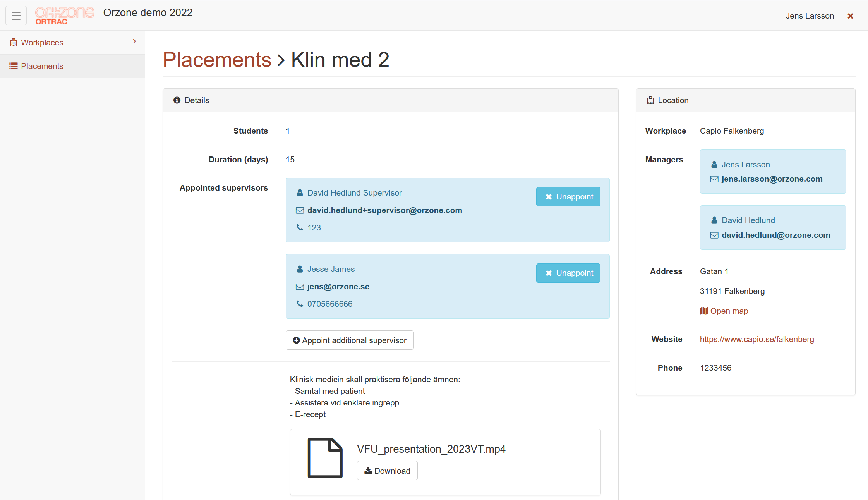Click the person icon beside David Hedlund Supervisor

[x=300, y=193]
